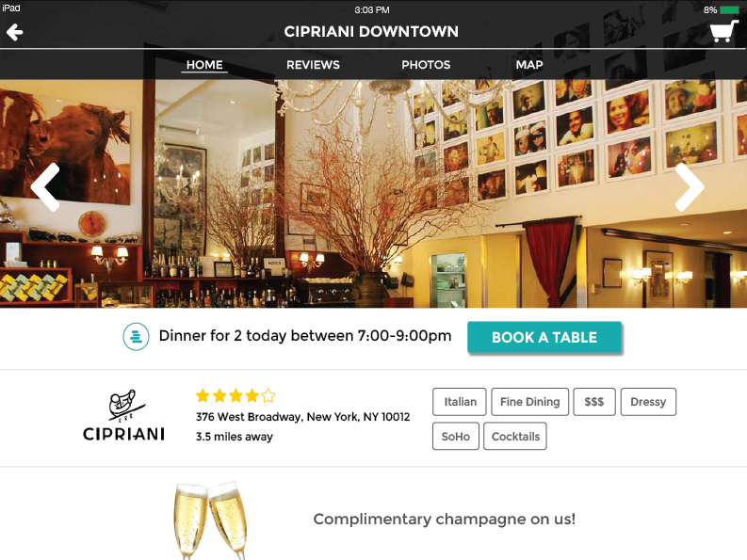
Task: Click the champagne glasses image
Action: pos(211,520)
